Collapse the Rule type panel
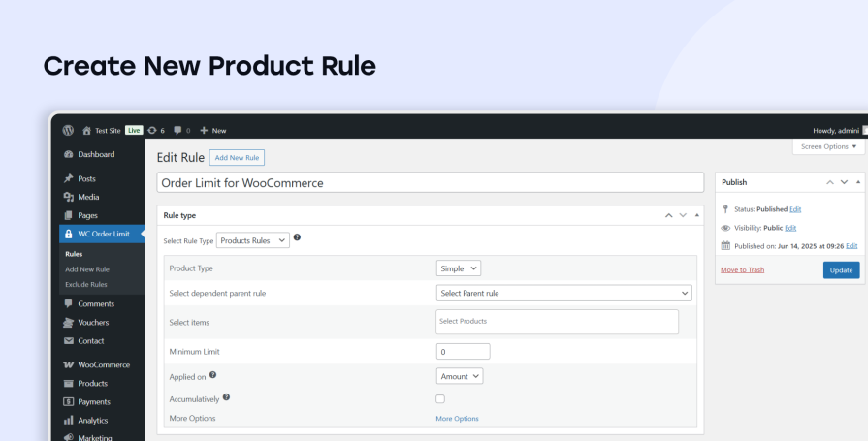The image size is (868, 441). click(x=696, y=215)
